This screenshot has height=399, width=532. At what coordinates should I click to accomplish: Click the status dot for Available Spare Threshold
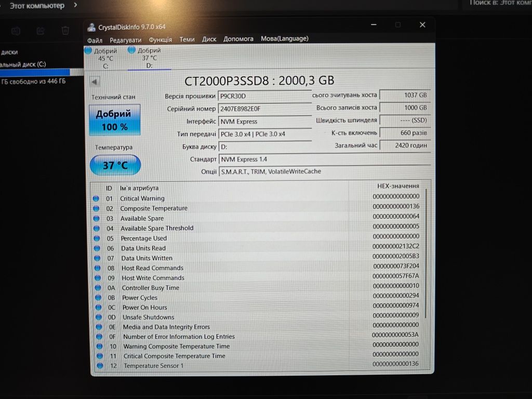tap(97, 229)
